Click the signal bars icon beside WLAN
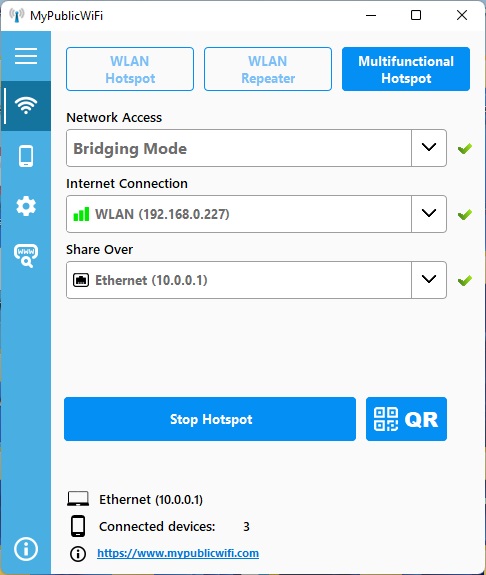Viewport: 486px width, 575px height. tap(81, 214)
